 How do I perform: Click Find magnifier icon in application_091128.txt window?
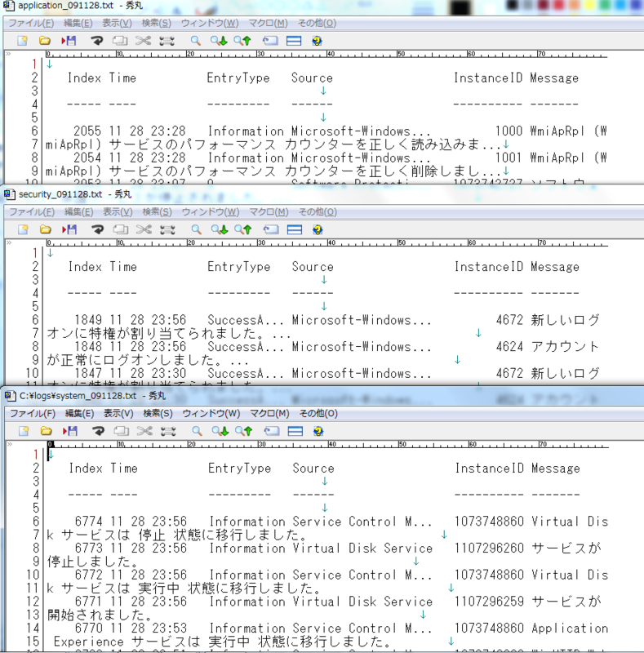tap(195, 41)
